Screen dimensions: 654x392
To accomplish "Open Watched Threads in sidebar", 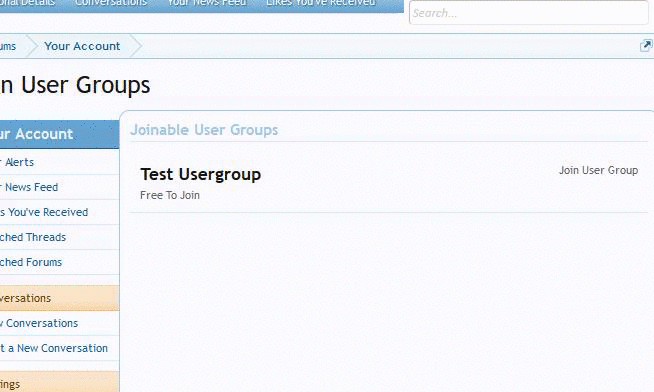I will pos(59,237).
